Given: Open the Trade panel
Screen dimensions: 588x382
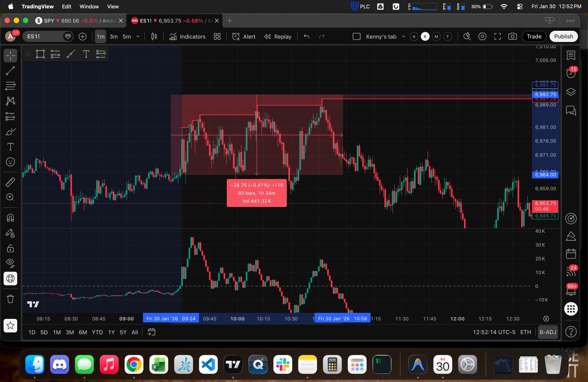Looking at the screenshot, I should pyautogui.click(x=534, y=36).
